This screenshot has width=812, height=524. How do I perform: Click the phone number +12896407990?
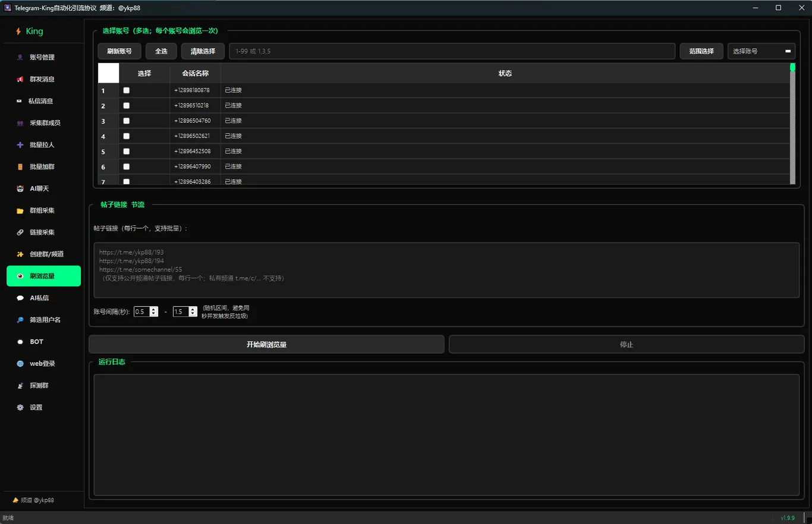tap(192, 167)
